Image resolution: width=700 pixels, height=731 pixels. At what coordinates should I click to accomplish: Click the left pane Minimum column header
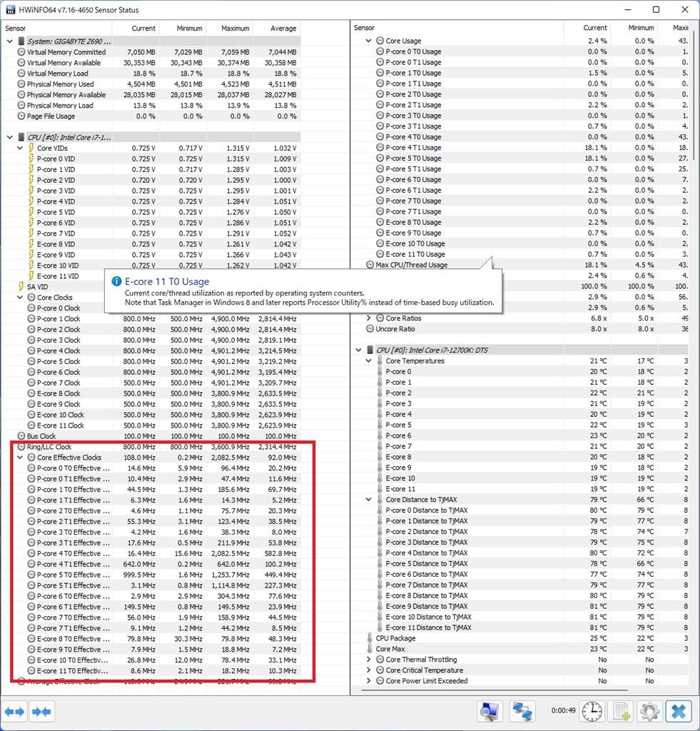[x=183, y=29]
